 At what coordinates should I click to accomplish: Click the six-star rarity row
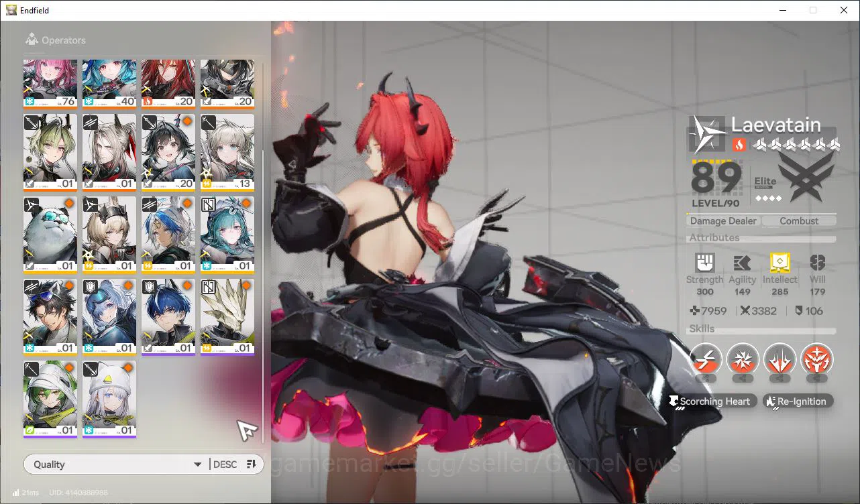click(x=796, y=144)
